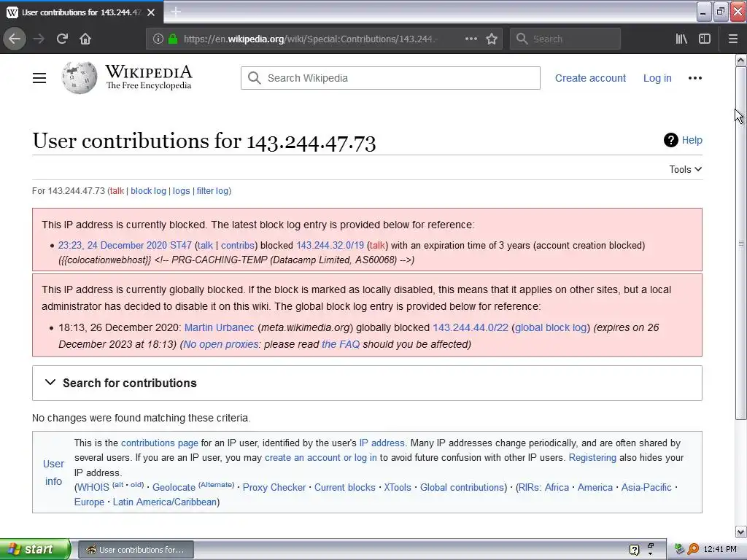Open a new tab with the plus icon
Viewport: 747px width, 560px height.
(176, 12)
